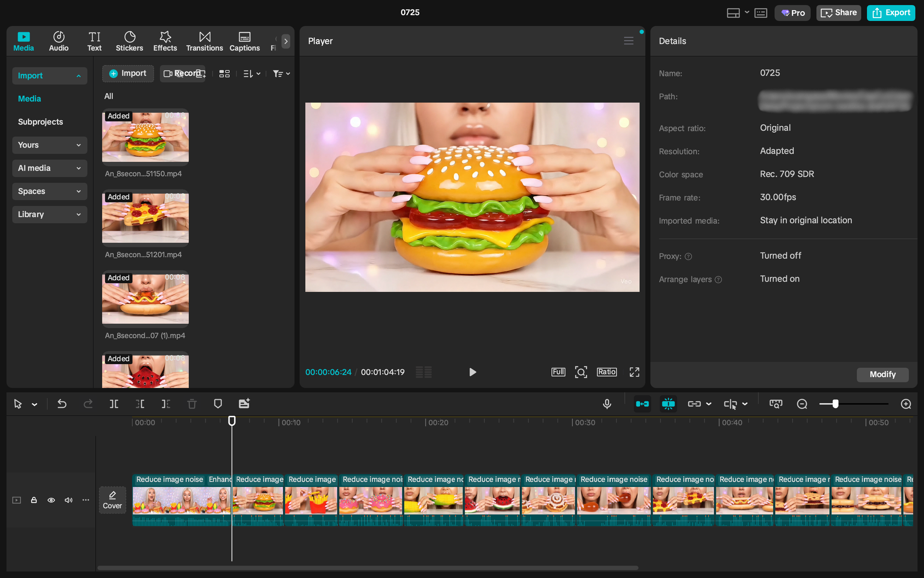Select Subprojects in sidebar
This screenshot has height=578, width=924.
coord(40,122)
